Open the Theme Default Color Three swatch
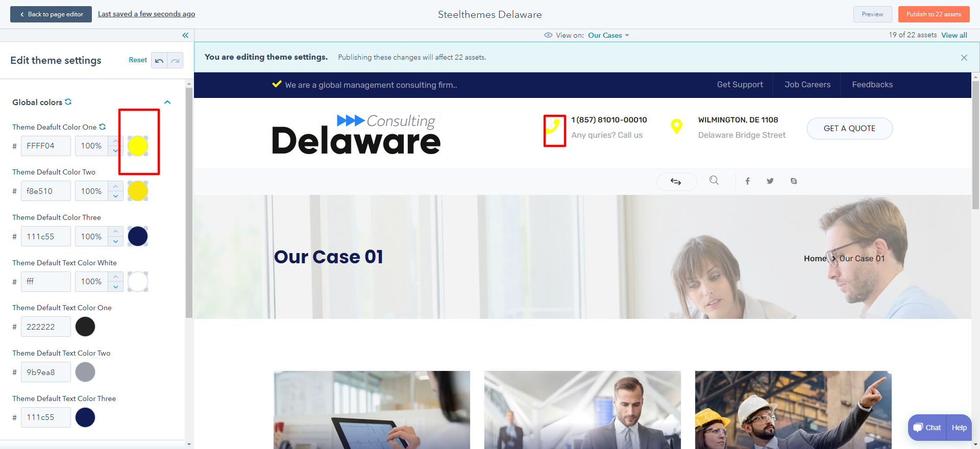Viewport: 980px width, 449px height. coord(138,236)
